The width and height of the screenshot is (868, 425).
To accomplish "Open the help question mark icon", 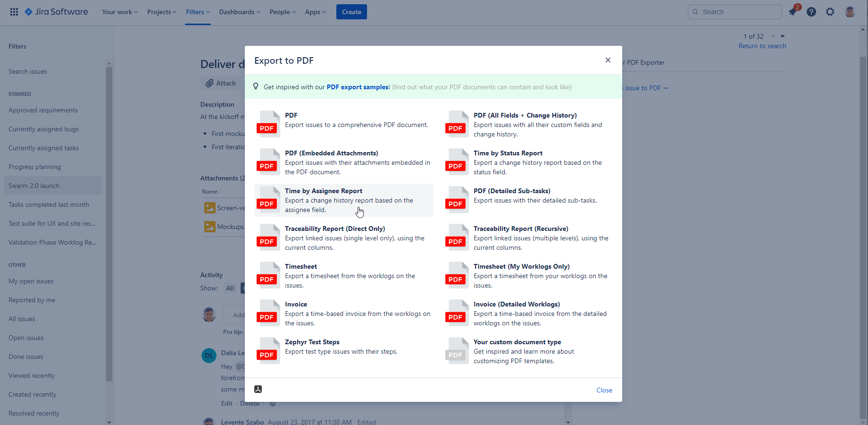I will [811, 12].
